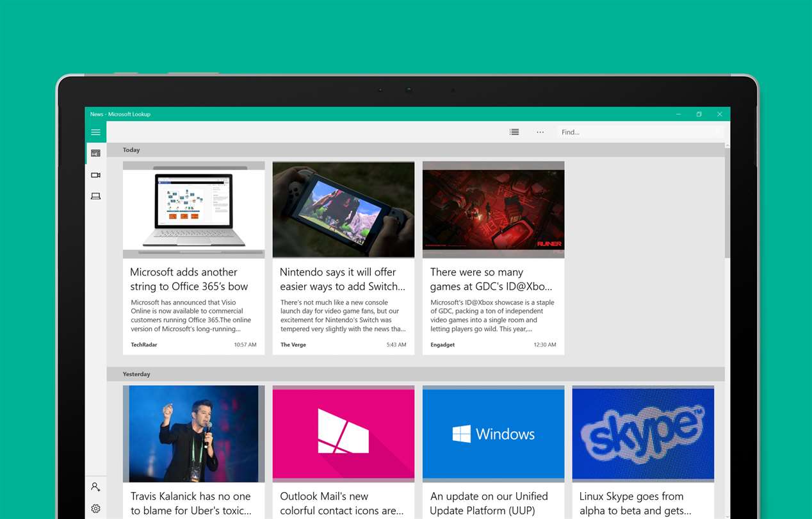This screenshot has height=519, width=812.
Task: Open the Nintendo Switch article image
Action: (x=343, y=210)
